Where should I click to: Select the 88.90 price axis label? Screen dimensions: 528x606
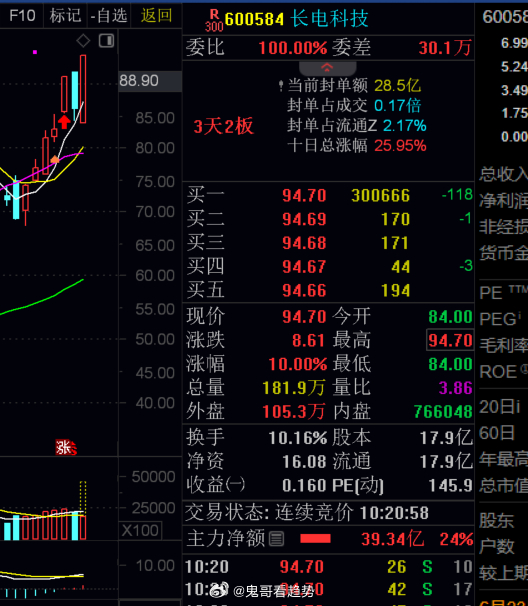coord(139,81)
